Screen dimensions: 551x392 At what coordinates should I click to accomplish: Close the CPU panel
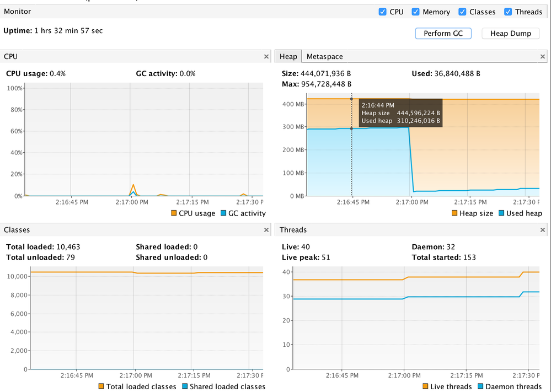[x=266, y=57]
